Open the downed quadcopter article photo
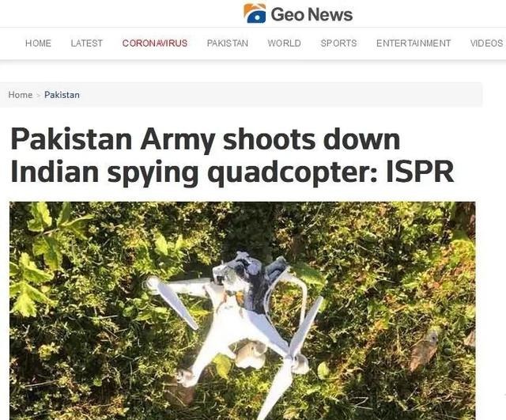506x420 pixels. [x=243, y=311]
